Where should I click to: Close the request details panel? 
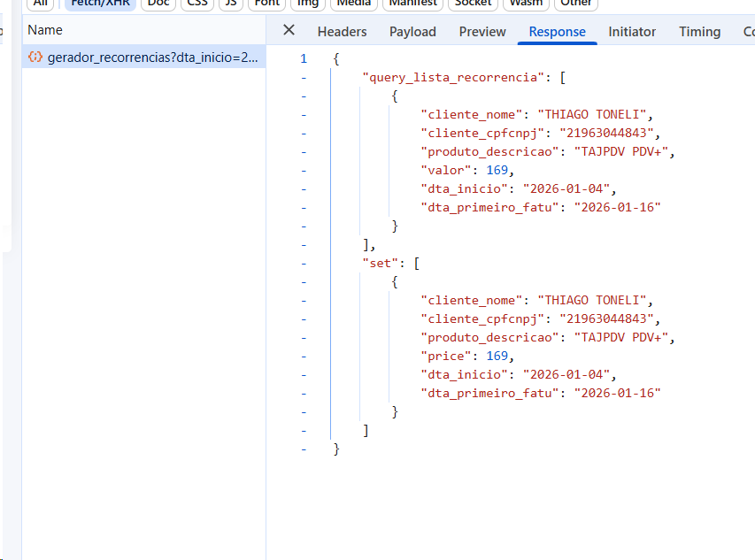tap(289, 30)
